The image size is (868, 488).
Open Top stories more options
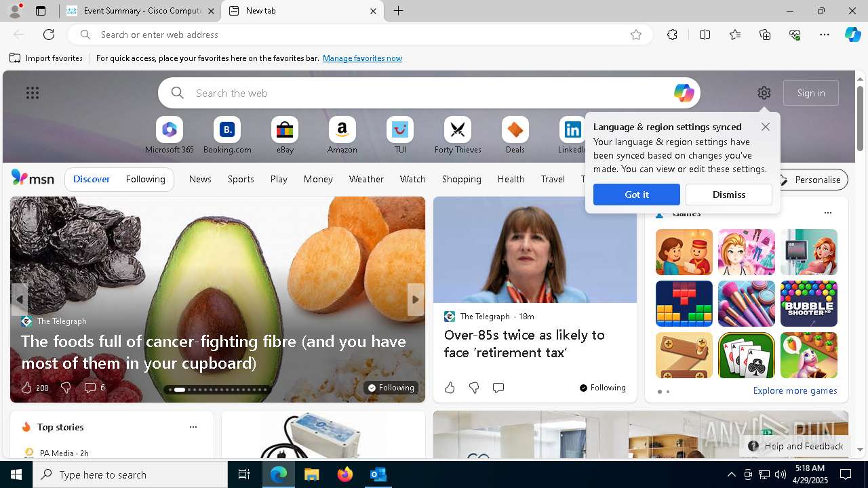[x=193, y=427]
